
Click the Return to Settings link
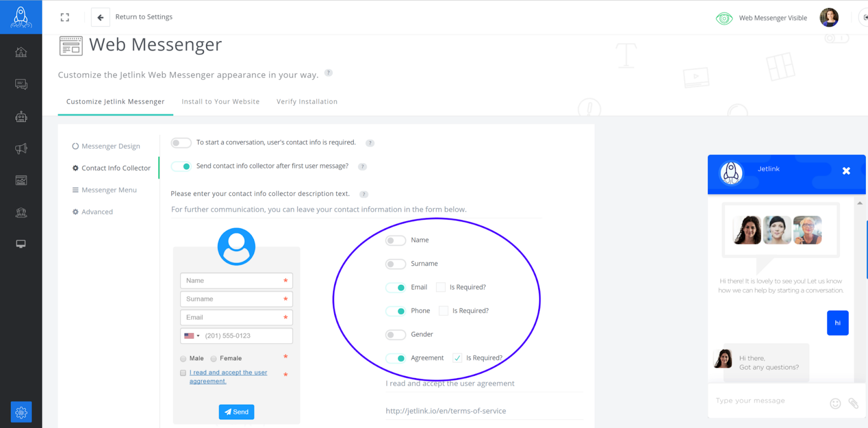click(144, 17)
